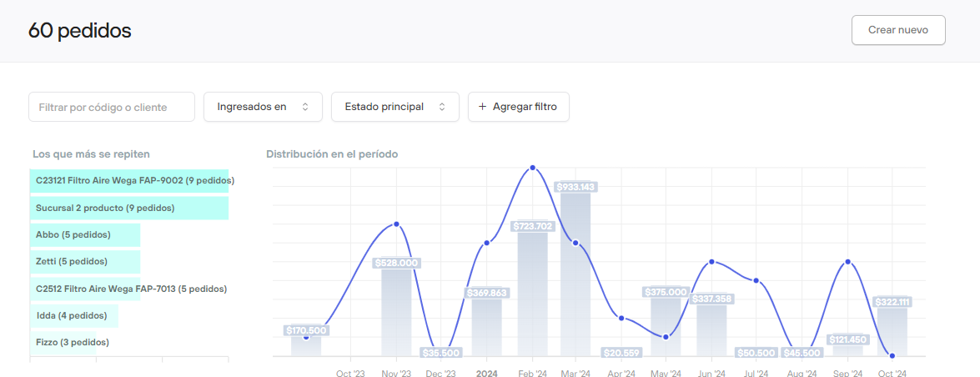Viewport: 980px width, 377px height.
Task: Click the Dec '23 axis label
Action: (x=441, y=374)
